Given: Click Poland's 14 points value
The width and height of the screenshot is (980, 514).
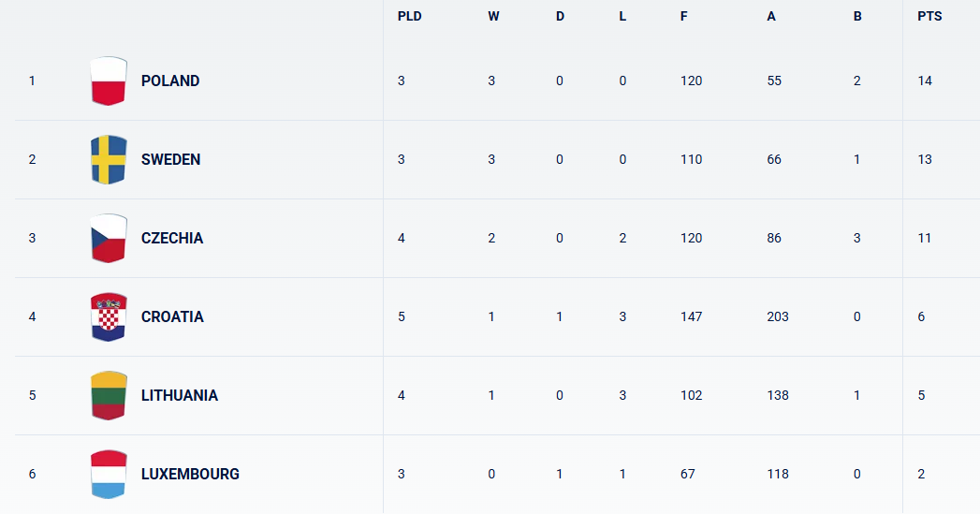Looking at the screenshot, I should pos(925,81).
